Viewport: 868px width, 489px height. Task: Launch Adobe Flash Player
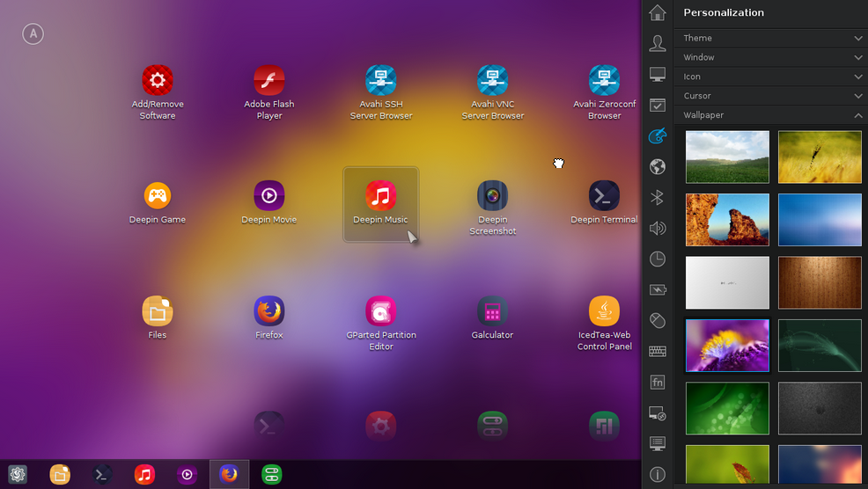[269, 91]
